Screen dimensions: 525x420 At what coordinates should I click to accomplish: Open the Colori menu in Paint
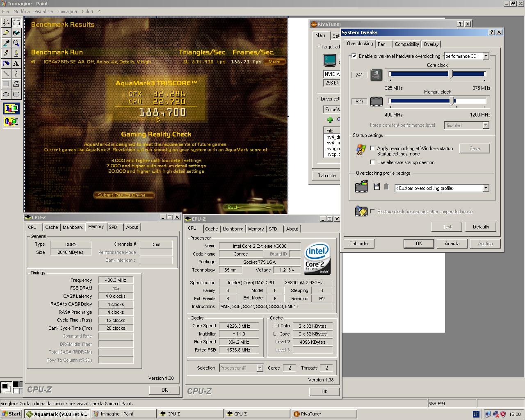click(x=87, y=11)
